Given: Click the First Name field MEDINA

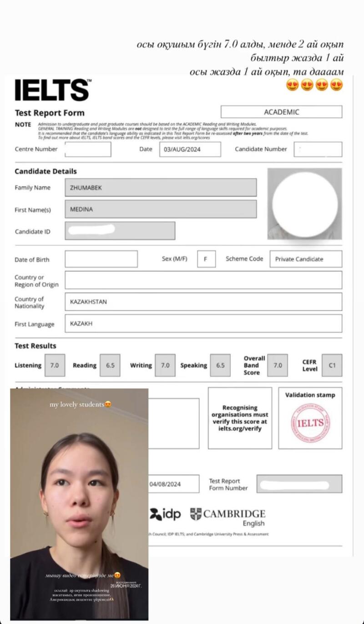Looking at the screenshot, I should click(x=161, y=209).
